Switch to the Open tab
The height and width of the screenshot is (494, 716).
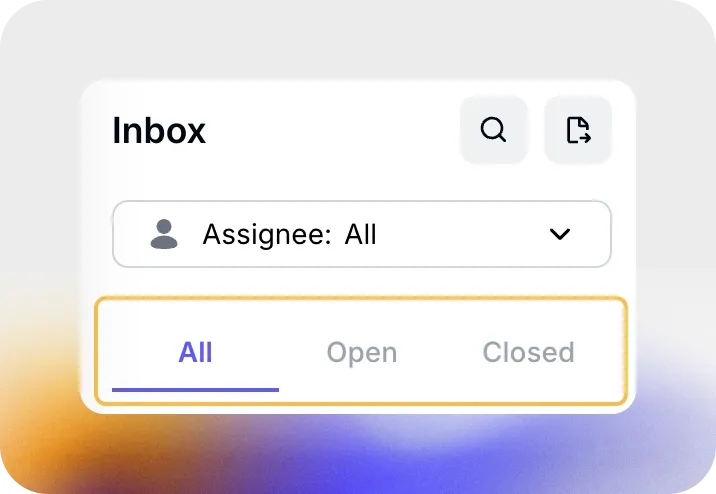pyautogui.click(x=362, y=352)
